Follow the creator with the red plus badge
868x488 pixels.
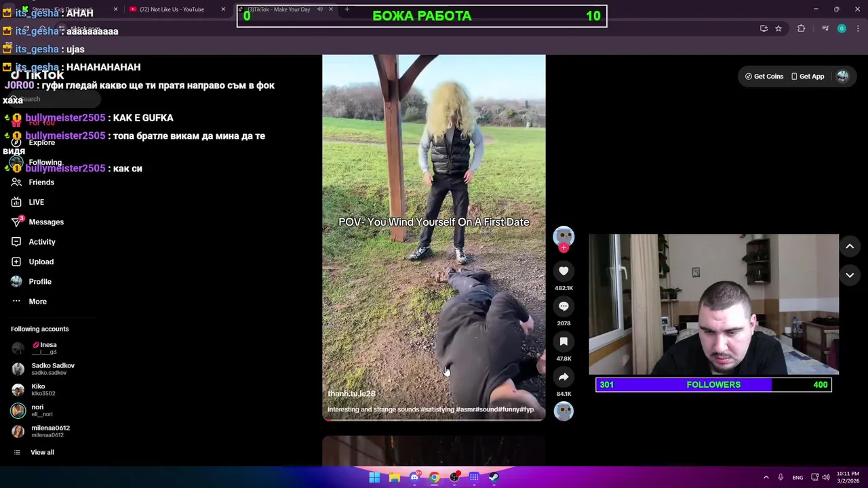pyautogui.click(x=564, y=248)
